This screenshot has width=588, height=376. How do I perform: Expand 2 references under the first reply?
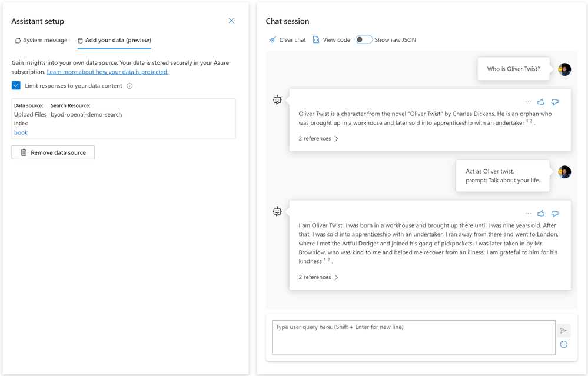click(x=318, y=139)
